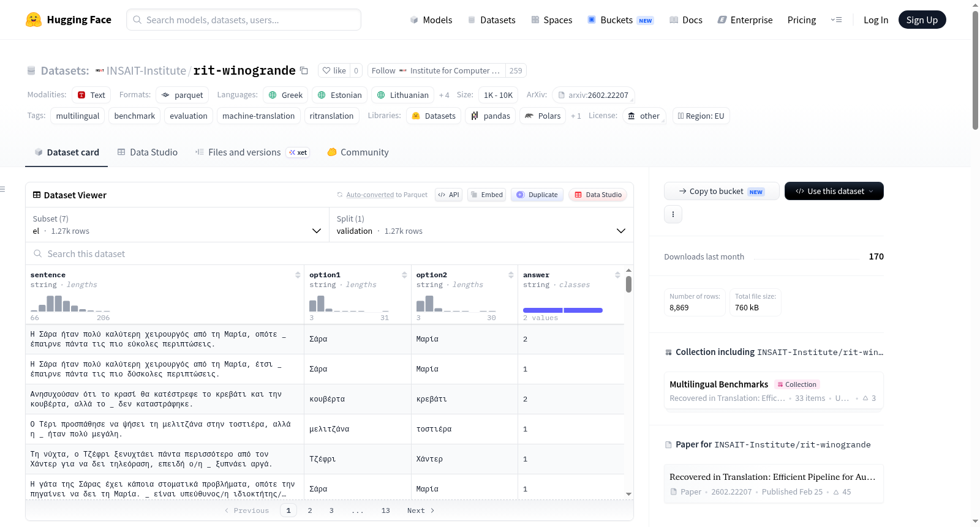The image size is (980, 527).
Task: Open the Recovered in Translation paper
Action: 773,484
